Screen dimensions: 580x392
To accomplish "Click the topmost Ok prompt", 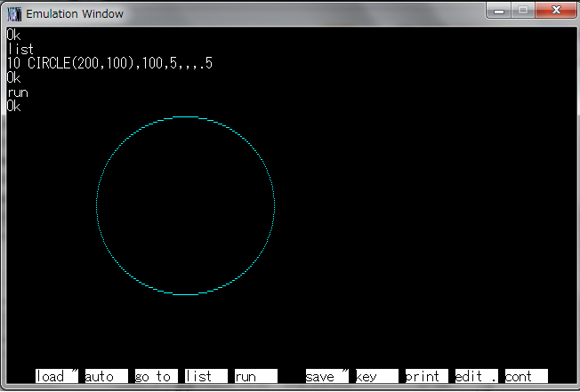I will click(x=13, y=35).
